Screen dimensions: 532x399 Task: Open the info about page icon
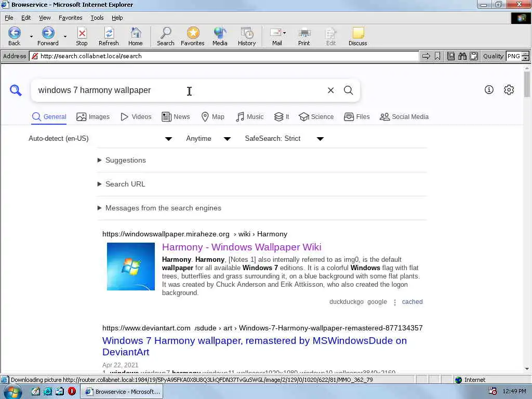tap(489, 89)
